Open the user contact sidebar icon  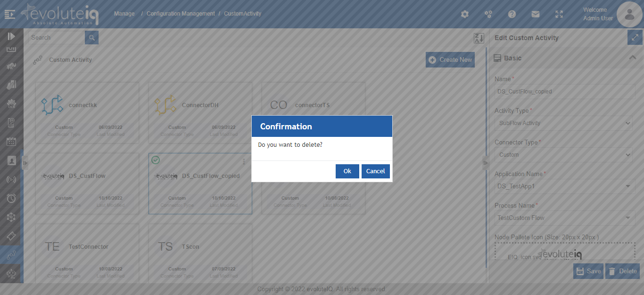click(x=12, y=160)
